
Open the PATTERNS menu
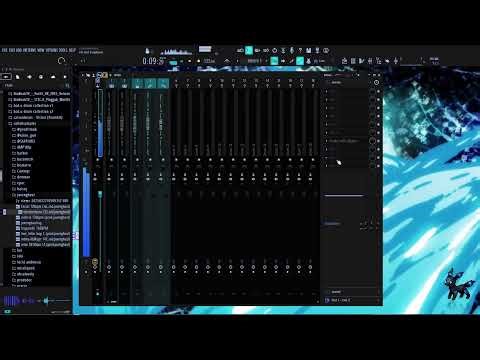point(30,50)
